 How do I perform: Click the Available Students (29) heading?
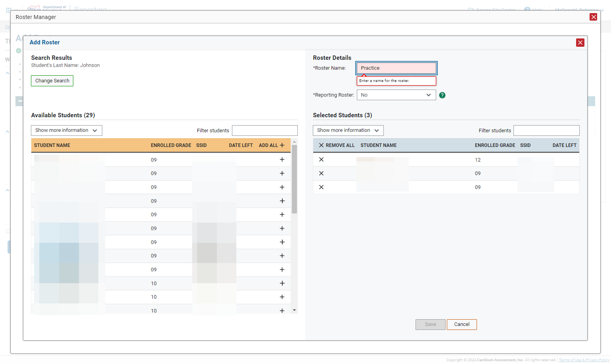click(63, 115)
